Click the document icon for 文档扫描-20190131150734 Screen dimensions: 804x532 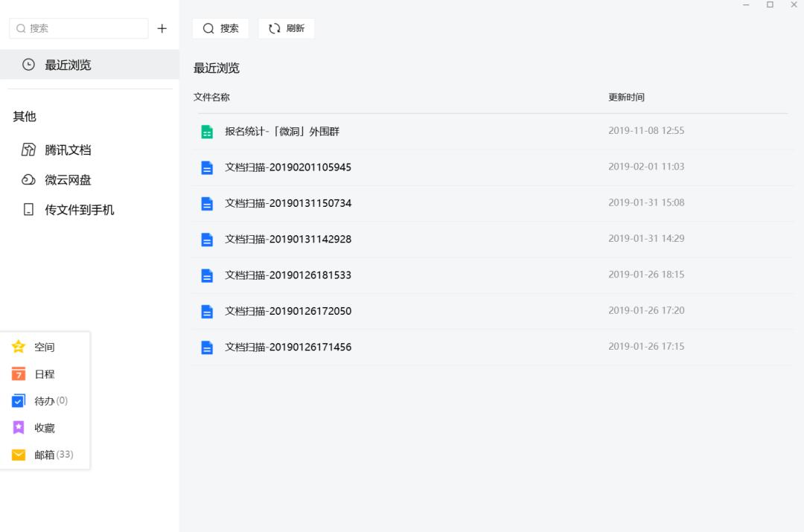[x=207, y=203]
